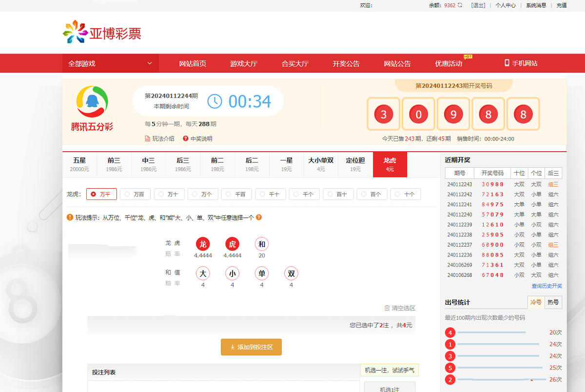Screen dimensions: 585x392
Task: Click the orange help icon after 玩法提示
Action: 259,217
